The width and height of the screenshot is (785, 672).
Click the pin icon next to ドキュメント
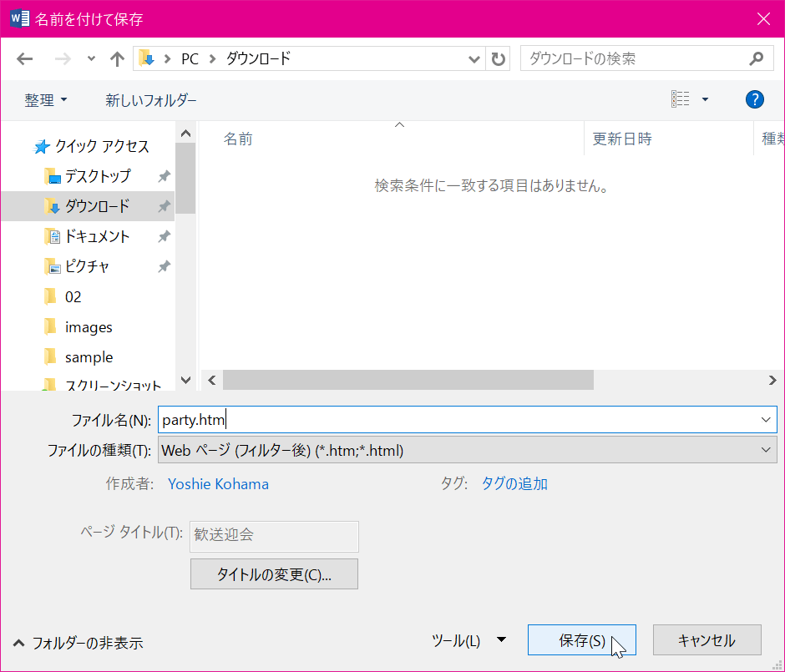pyautogui.click(x=165, y=236)
